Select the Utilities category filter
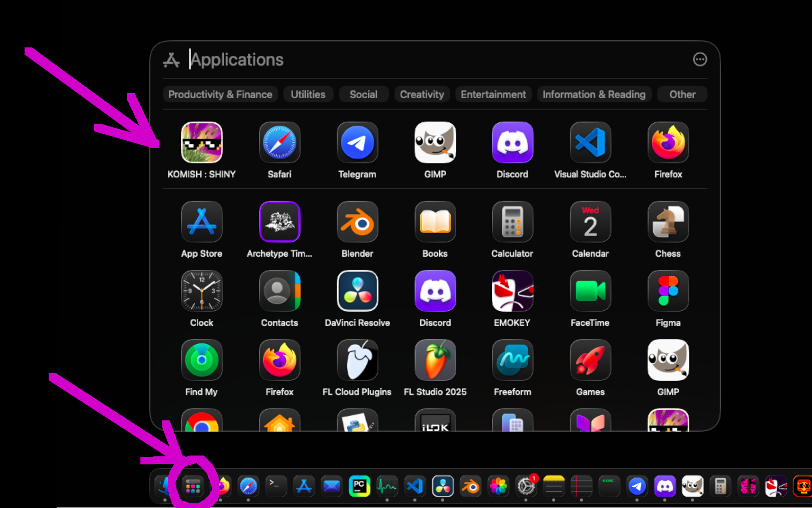 coord(308,94)
